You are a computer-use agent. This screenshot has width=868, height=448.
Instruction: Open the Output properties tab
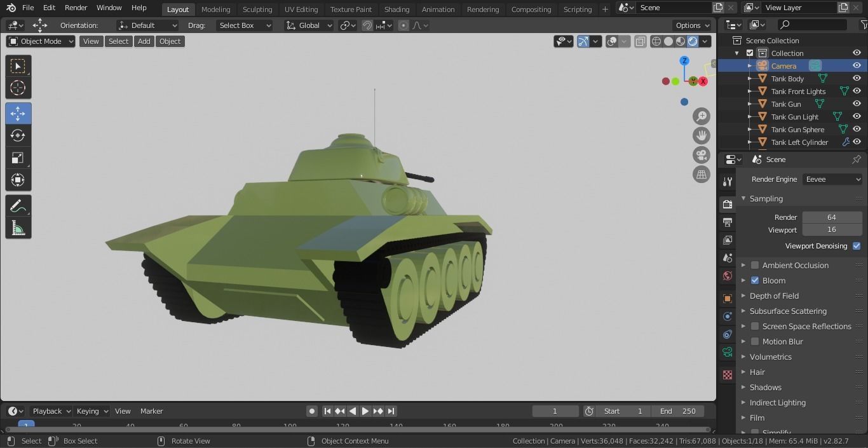tap(728, 222)
